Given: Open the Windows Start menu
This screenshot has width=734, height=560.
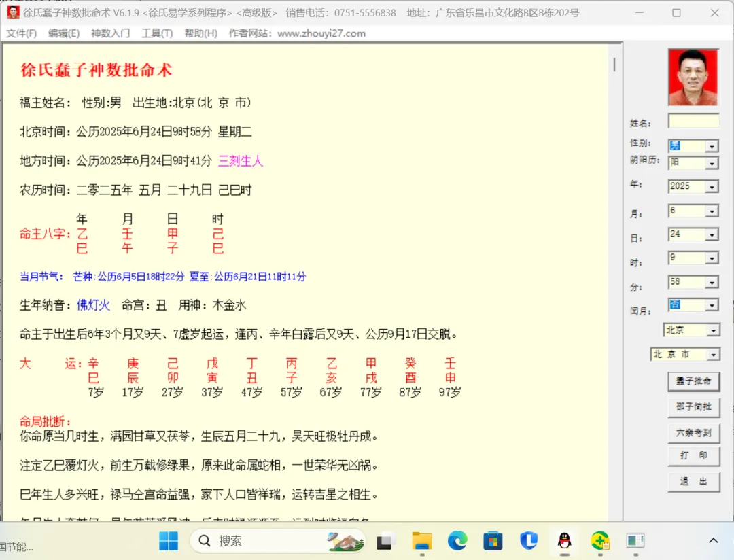Looking at the screenshot, I should 169,541.
